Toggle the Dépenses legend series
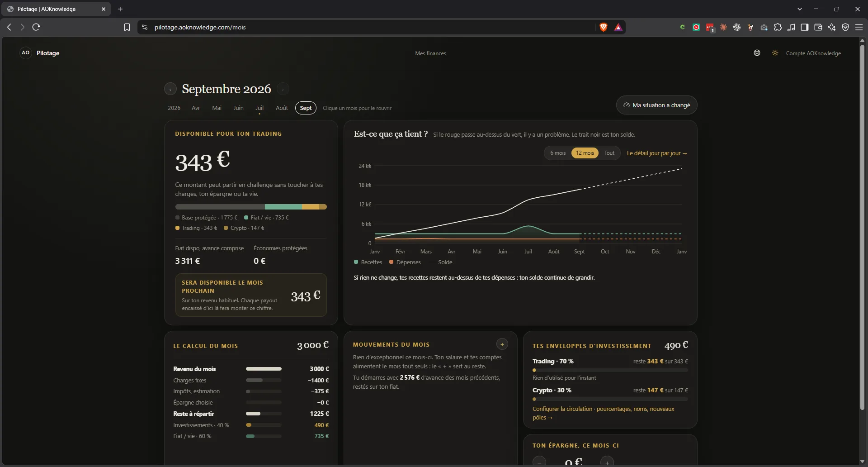Image resolution: width=868 pixels, height=467 pixels. pos(405,262)
